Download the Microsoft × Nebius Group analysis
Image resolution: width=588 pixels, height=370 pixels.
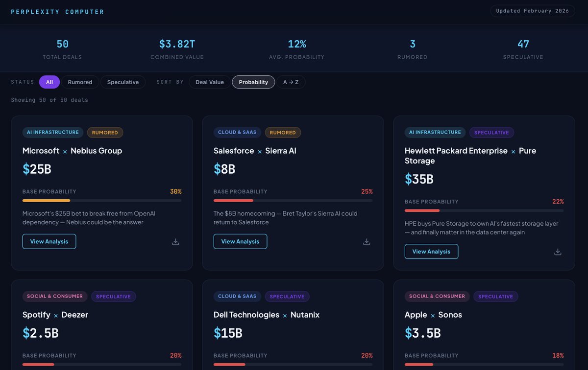175,242
